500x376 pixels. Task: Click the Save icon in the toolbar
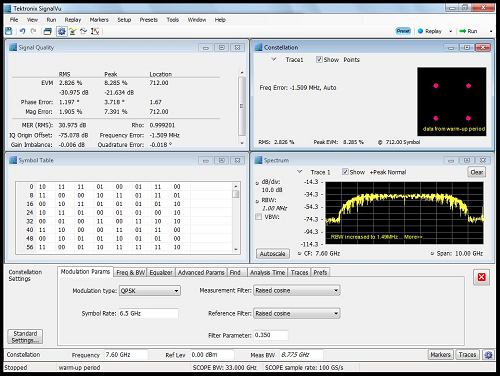pos(9,31)
